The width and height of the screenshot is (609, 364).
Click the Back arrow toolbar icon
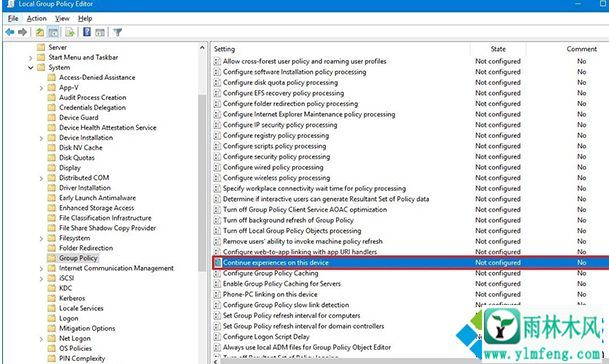click(10, 32)
